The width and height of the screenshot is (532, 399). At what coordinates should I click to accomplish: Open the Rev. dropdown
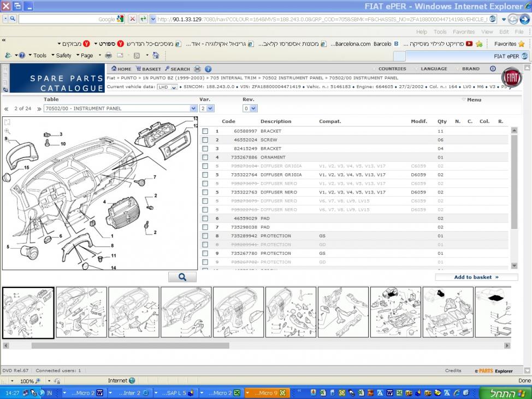coord(254,109)
